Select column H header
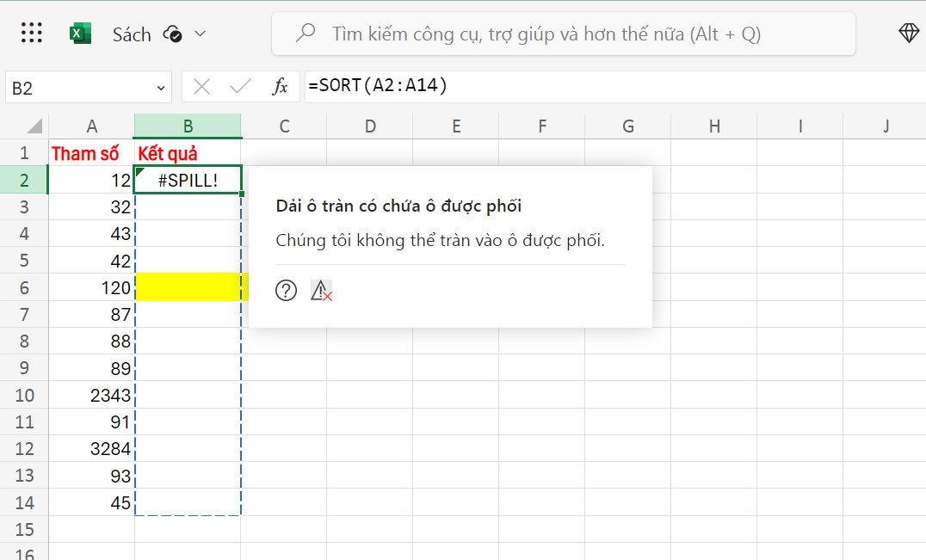This screenshot has height=560, width=926. click(x=714, y=126)
